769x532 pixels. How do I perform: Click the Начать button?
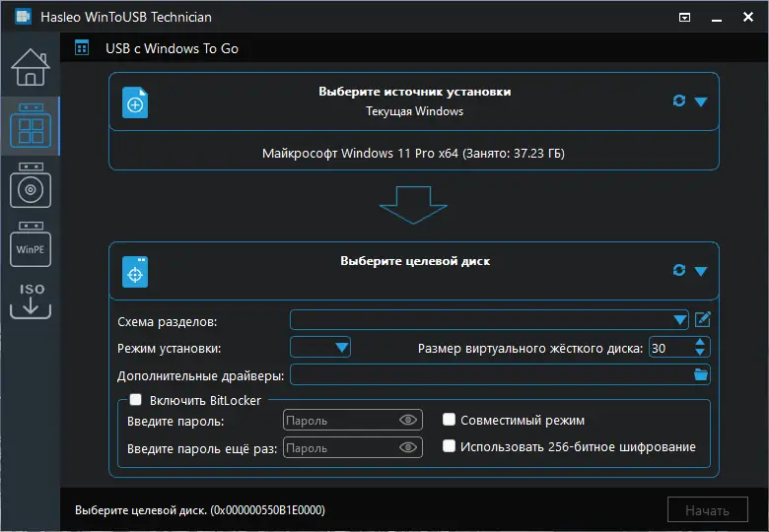pos(706,509)
